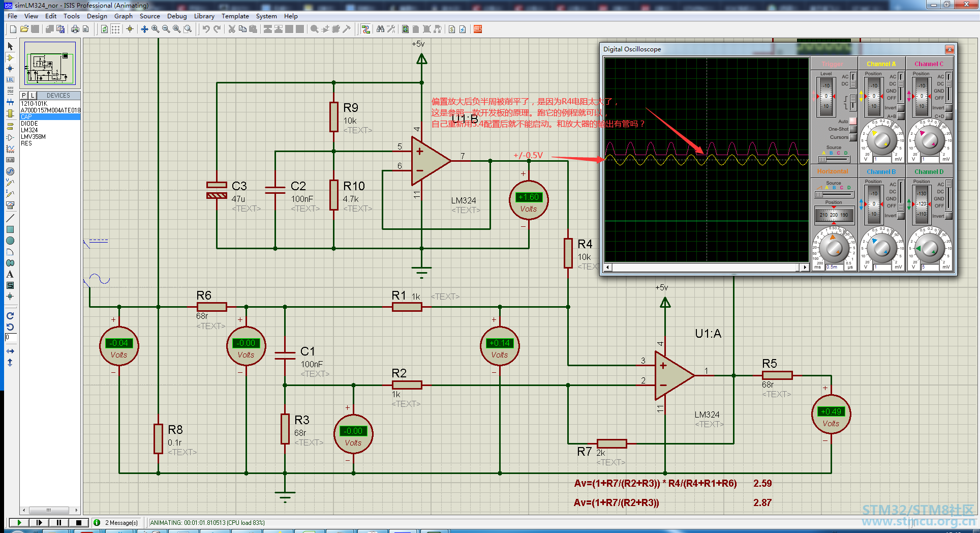Screen dimensions: 980x533
Task: Select the Subcircuit mode tool
Action: tap(10, 114)
